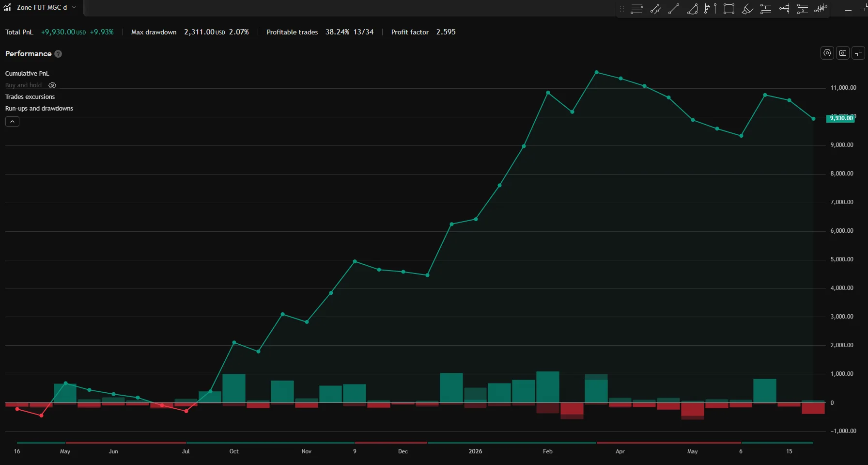868x465 pixels.
Task: Click the 5,000.00 axis label
Action: click(x=842, y=259)
